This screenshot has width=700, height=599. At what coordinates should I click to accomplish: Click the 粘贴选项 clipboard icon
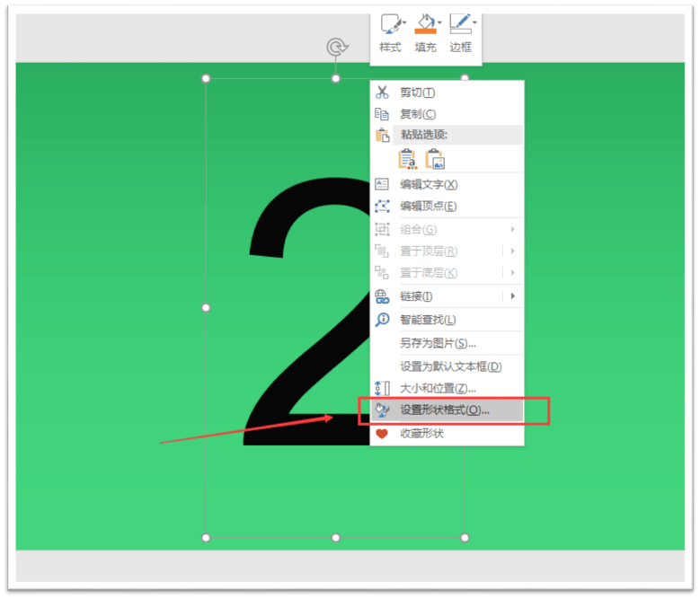tap(382, 135)
